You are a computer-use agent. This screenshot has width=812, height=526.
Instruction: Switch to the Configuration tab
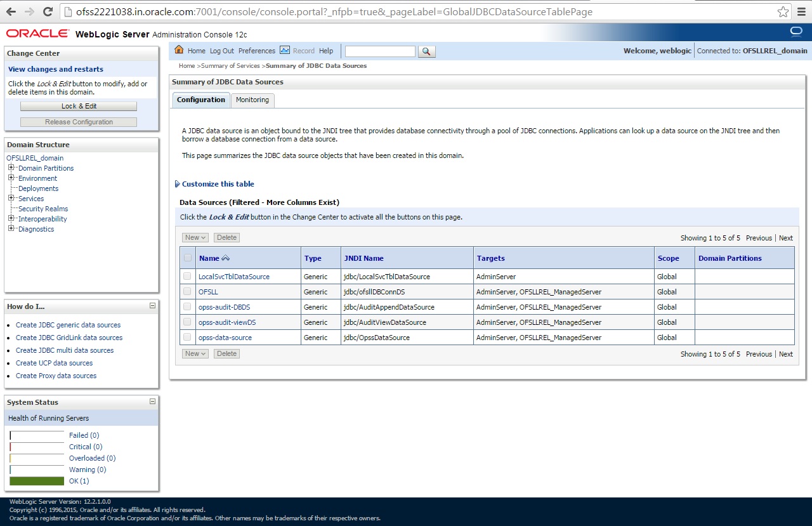pyautogui.click(x=201, y=100)
